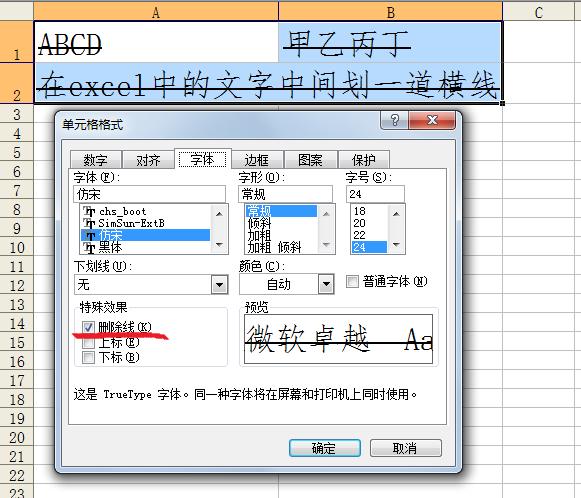This screenshot has width=581, height=498.
Task: Open the 图案 tab
Action: click(x=311, y=160)
